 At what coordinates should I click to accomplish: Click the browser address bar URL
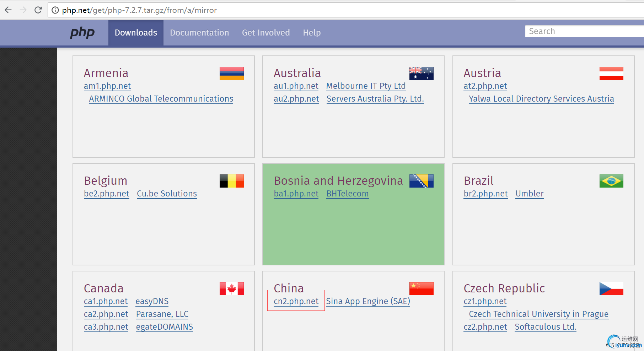click(x=139, y=10)
